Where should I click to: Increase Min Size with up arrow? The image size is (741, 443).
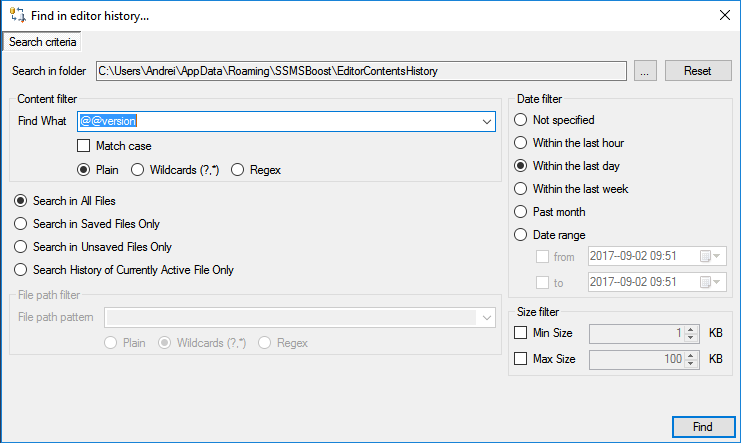(x=691, y=330)
